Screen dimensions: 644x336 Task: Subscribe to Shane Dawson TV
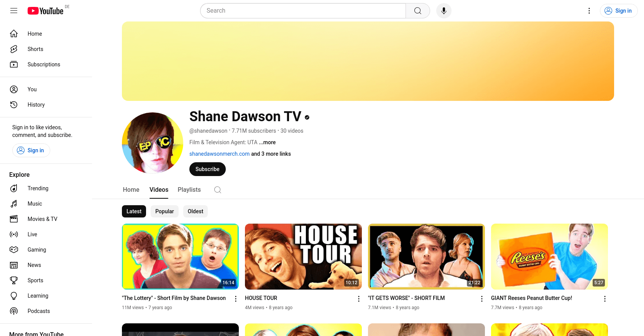click(x=207, y=169)
